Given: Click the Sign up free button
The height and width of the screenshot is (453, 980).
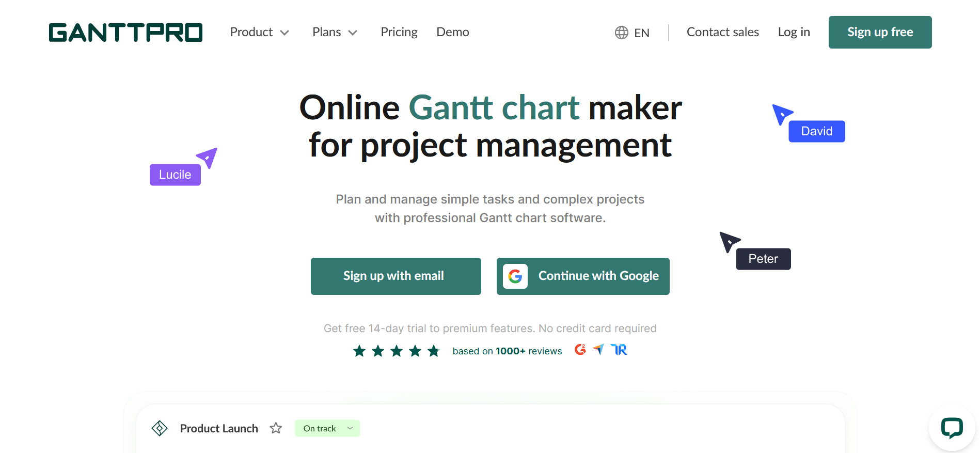Looking at the screenshot, I should pyautogui.click(x=880, y=32).
